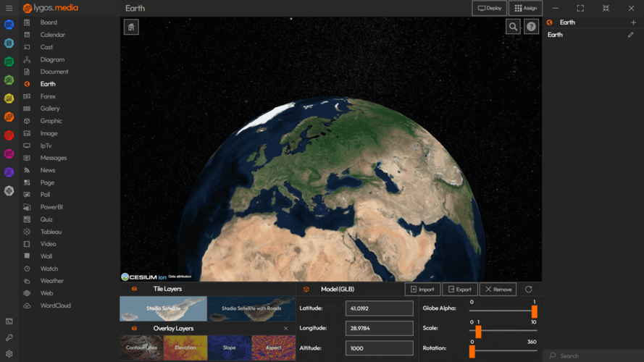This screenshot has height=362, width=644.
Task: Click the Tile Layers section icon
Action: pos(134,289)
